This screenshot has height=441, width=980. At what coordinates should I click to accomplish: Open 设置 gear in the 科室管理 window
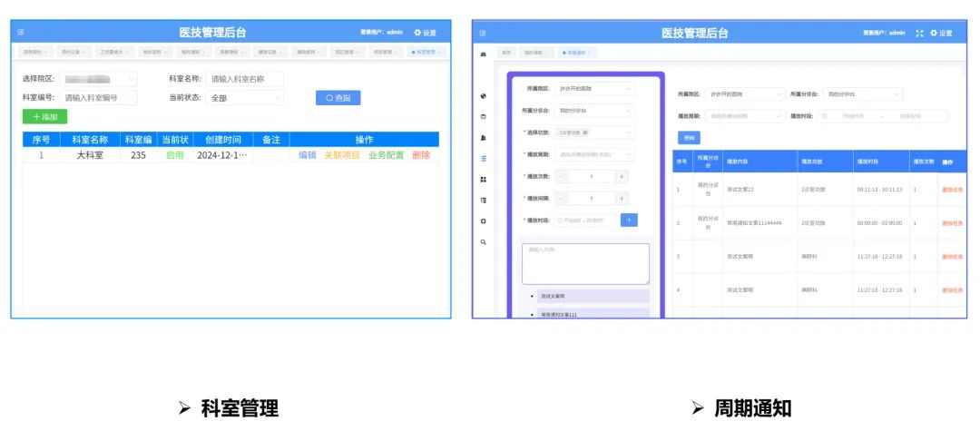click(x=425, y=33)
